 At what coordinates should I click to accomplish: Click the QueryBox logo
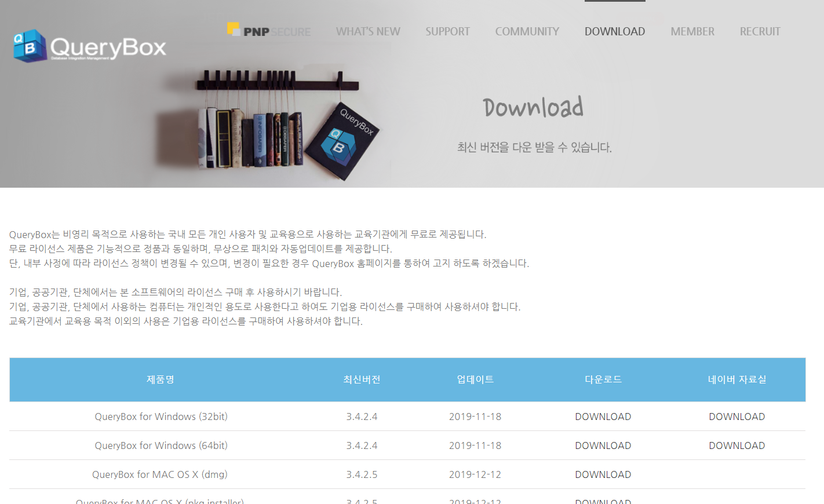[90, 46]
